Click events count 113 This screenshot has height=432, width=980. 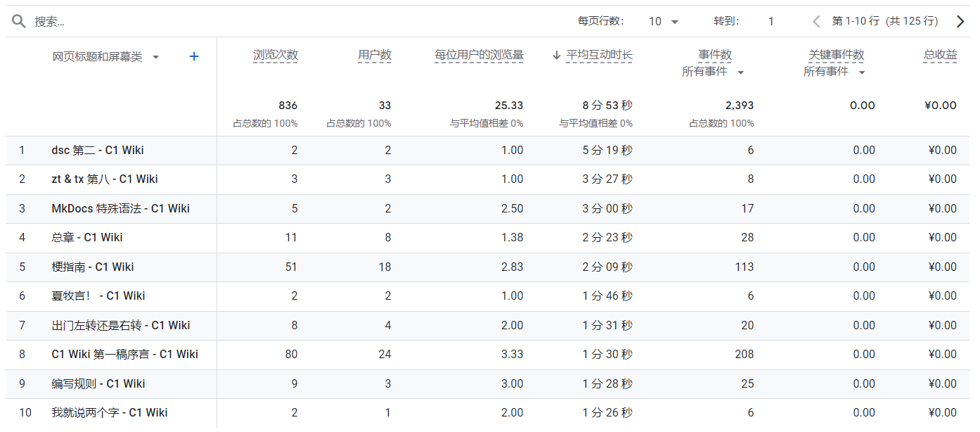(744, 267)
